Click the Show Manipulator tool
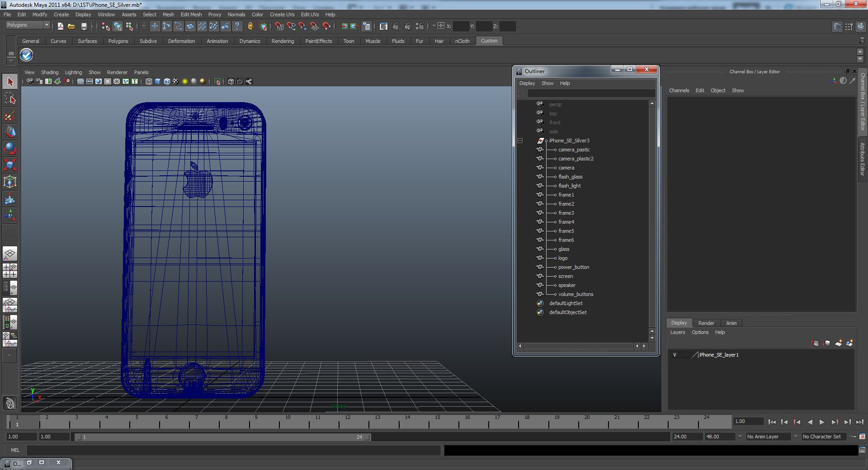Image resolution: width=868 pixels, height=470 pixels. coord(10,216)
